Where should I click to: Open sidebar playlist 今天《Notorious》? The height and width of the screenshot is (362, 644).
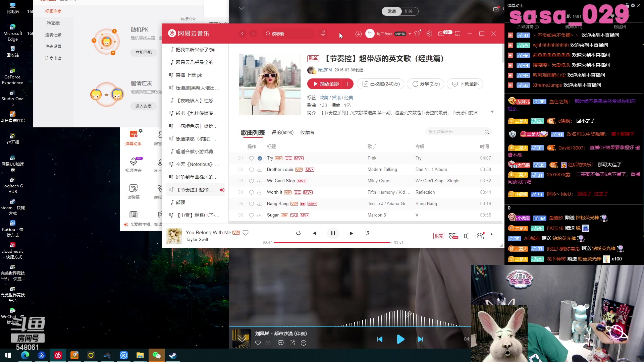tap(195, 164)
